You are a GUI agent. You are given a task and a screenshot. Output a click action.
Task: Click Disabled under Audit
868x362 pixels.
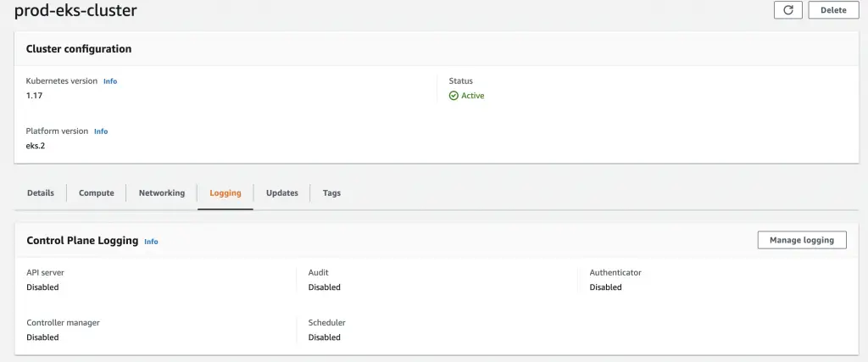(x=325, y=287)
